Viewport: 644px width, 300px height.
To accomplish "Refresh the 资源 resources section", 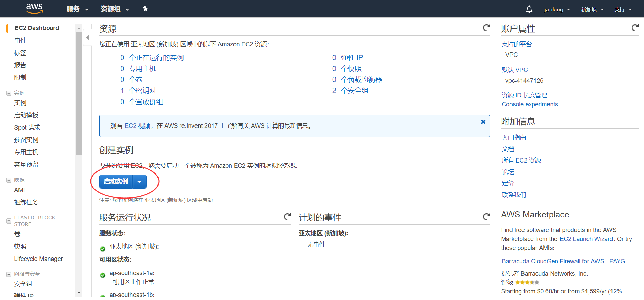I will tap(486, 28).
